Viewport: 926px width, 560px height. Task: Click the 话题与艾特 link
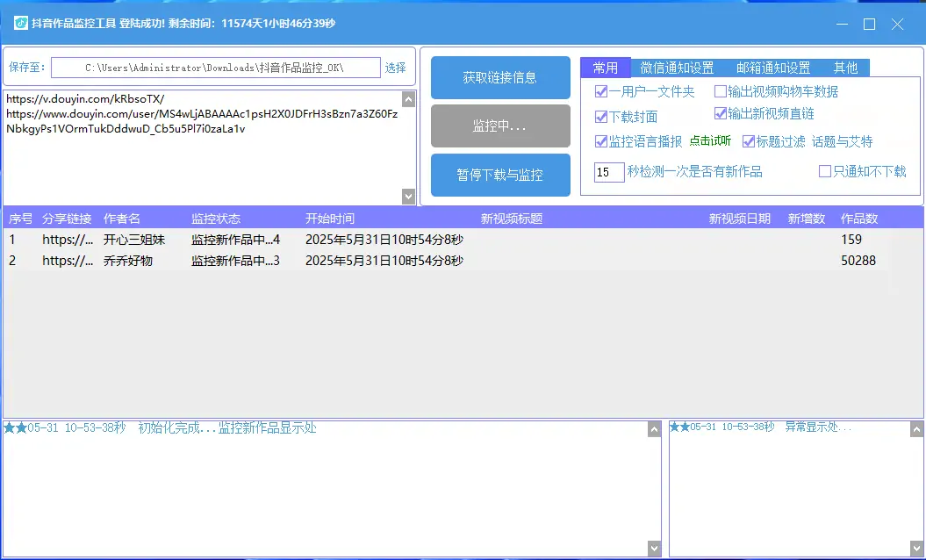click(x=842, y=142)
